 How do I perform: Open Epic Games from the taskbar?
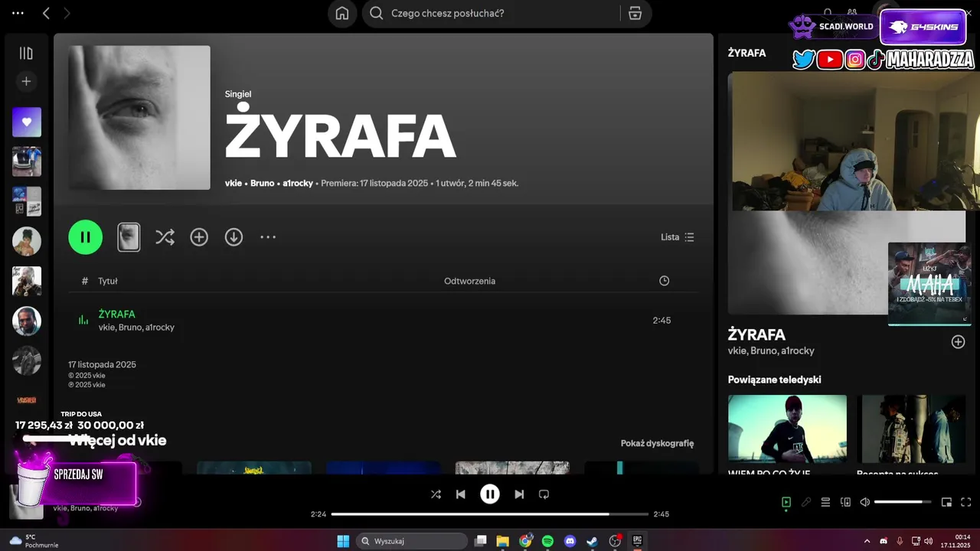pos(637,541)
